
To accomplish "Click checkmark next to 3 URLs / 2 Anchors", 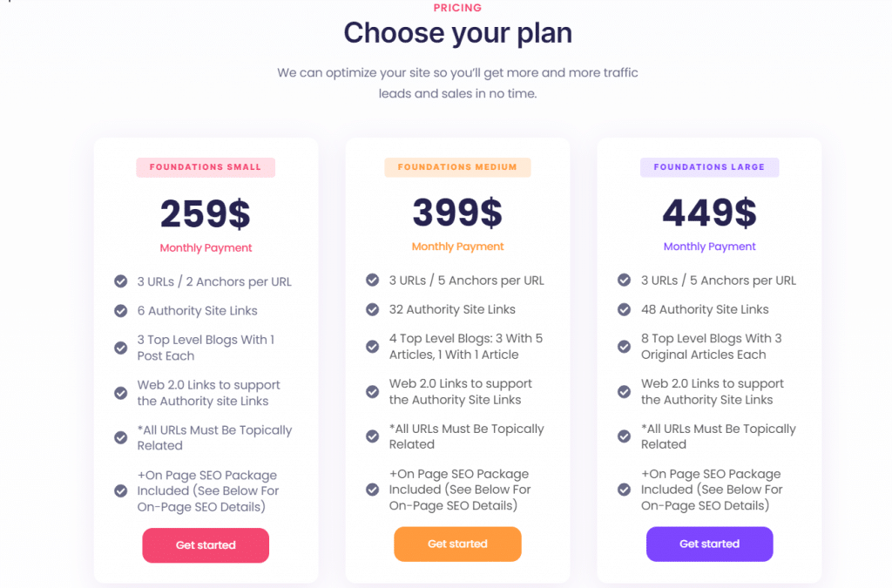I will point(121,281).
